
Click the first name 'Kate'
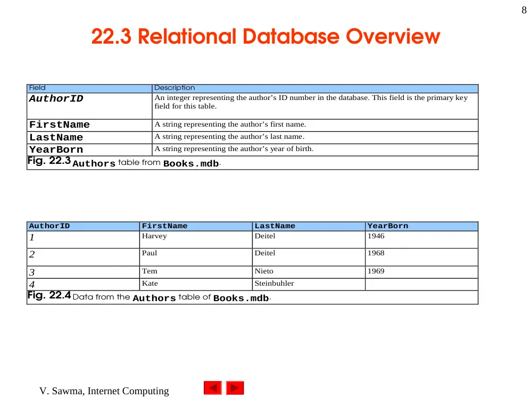150,284
